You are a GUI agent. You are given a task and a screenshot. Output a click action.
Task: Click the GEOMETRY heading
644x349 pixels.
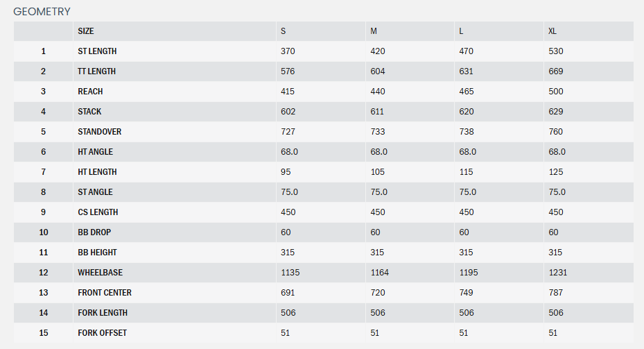[x=42, y=11]
